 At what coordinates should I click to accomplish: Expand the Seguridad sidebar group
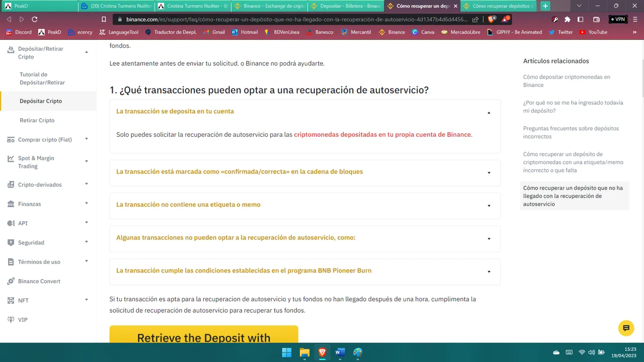87,242
